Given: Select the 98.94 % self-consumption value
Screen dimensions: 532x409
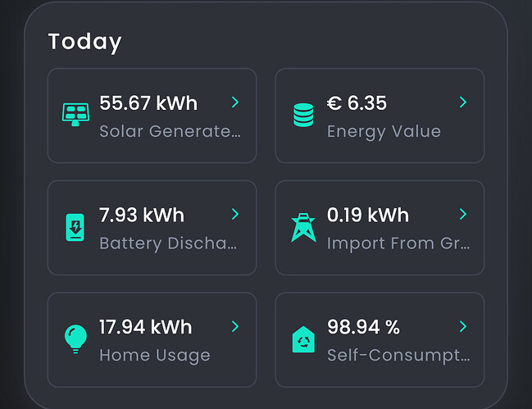Looking at the screenshot, I should tap(364, 327).
